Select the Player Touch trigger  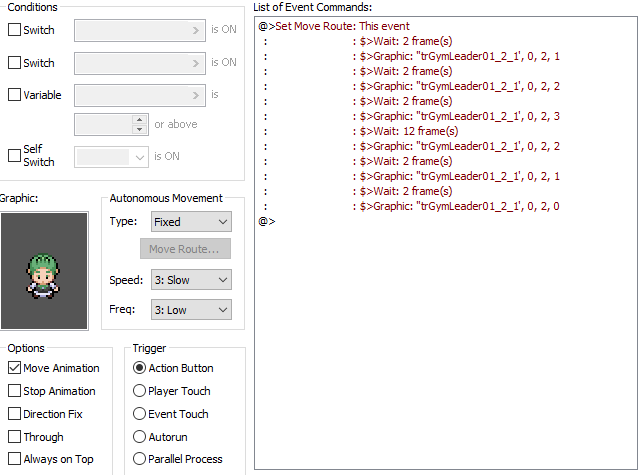[140, 391]
